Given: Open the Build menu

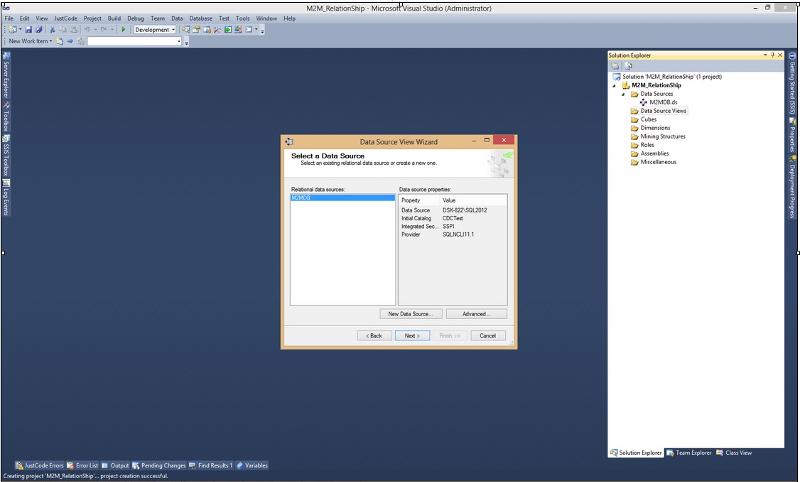Looking at the screenshot, I should [x=114, y=18].
